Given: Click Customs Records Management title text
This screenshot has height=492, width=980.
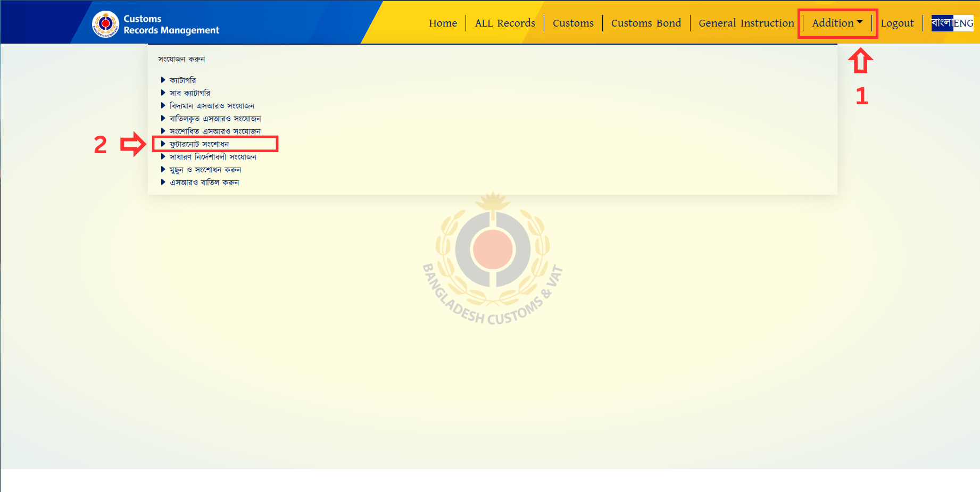Looking at the screenshot, I should (171, 24).
